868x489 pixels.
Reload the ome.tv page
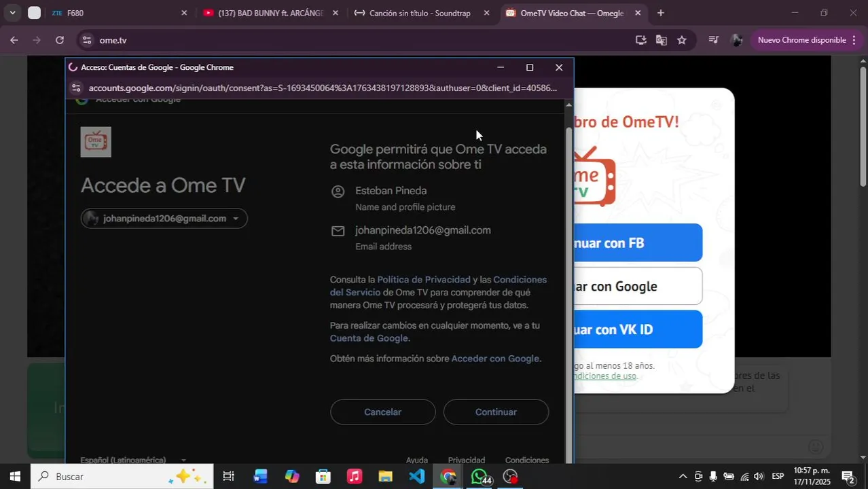[60, 40]
